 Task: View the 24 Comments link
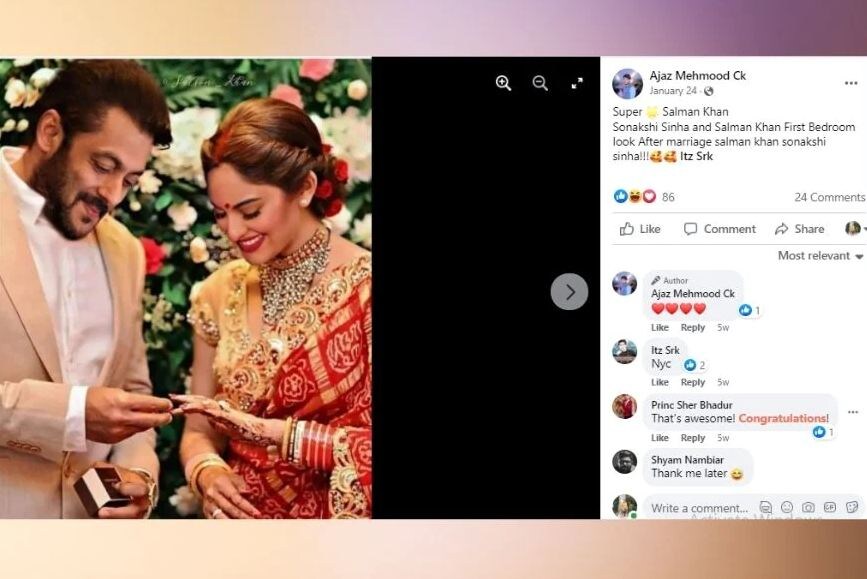pos(829,197)
